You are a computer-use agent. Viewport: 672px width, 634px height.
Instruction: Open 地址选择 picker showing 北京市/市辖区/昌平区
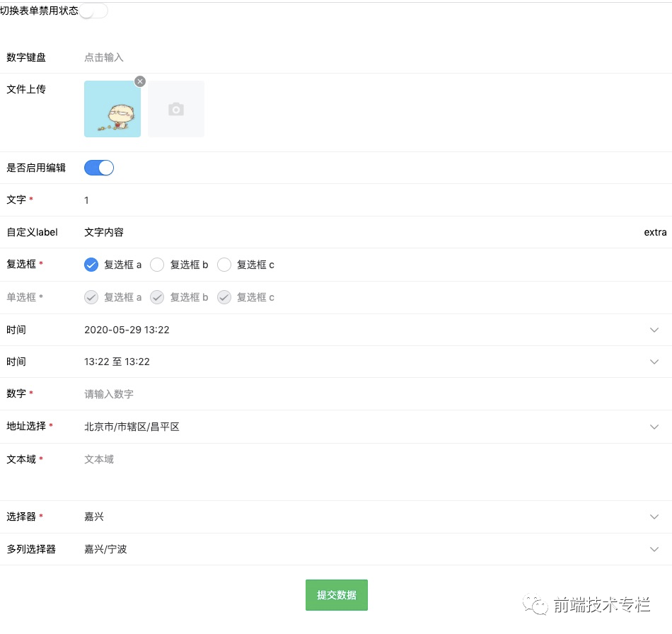pyautogui.click(x=336, y=427)
